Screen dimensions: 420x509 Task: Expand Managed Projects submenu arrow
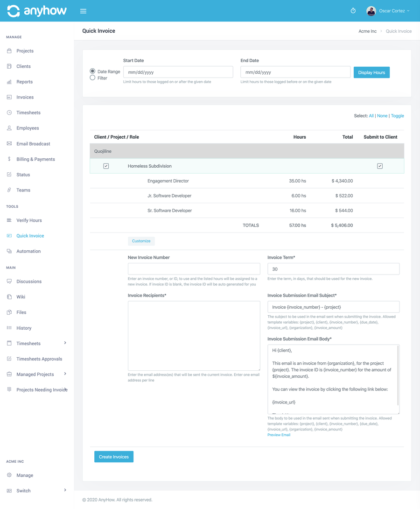point(65,374)
